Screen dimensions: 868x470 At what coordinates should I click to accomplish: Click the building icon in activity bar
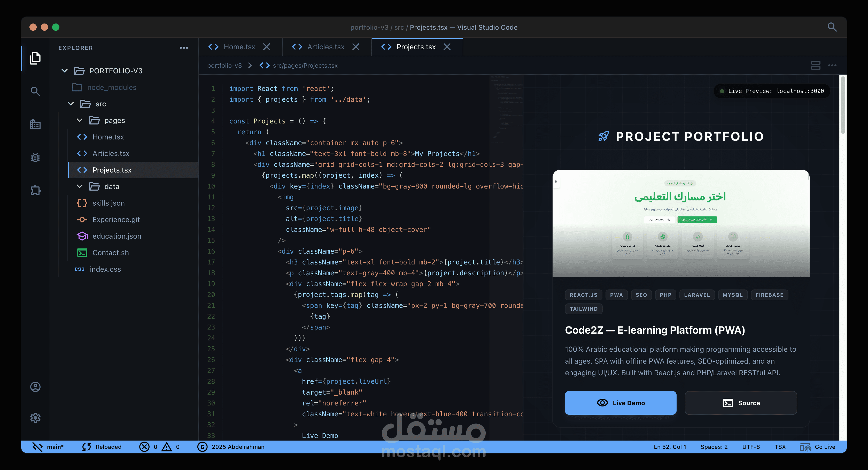35,124
